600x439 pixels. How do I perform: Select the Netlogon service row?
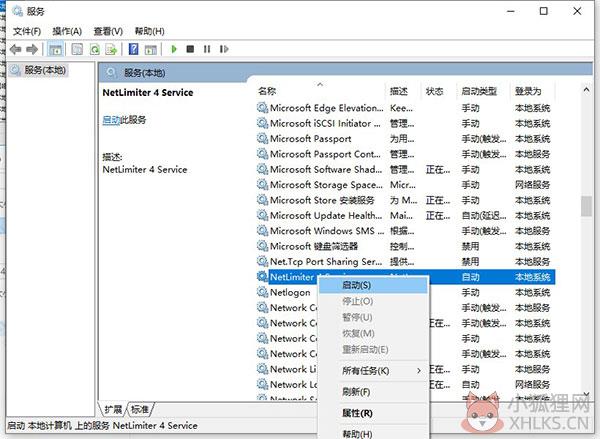(x=406, y=292)
